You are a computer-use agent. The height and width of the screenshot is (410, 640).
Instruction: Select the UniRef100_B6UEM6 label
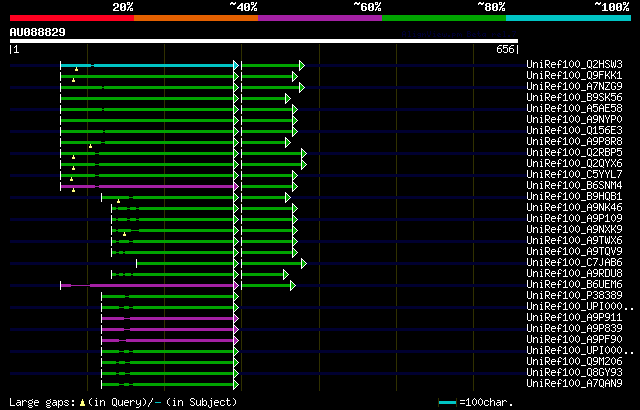pyautogui.click(x=574, y=285)
